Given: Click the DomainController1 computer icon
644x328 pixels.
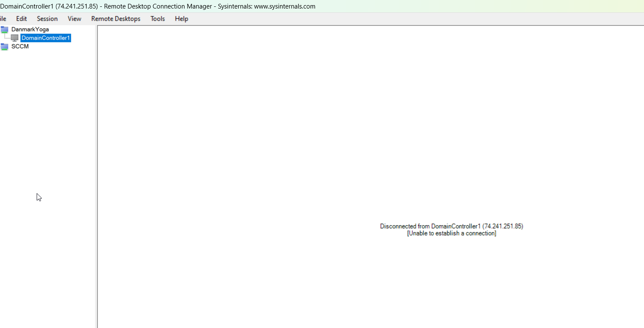Looking at the screenshot, I should 15,38.
